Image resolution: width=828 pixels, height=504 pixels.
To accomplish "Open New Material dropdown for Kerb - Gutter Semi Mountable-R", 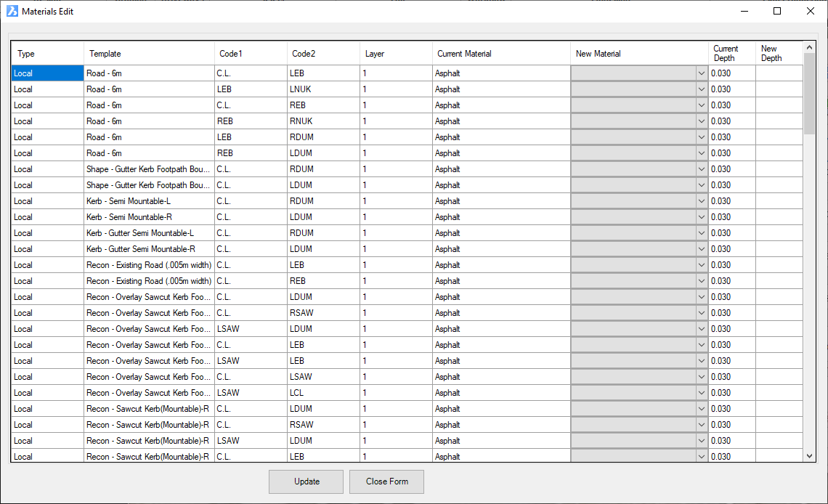I will pyautogui.click(x=702, y=249).
